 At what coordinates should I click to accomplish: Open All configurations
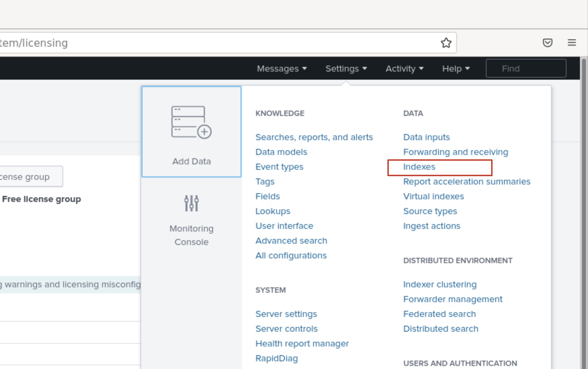pos(291,255)
